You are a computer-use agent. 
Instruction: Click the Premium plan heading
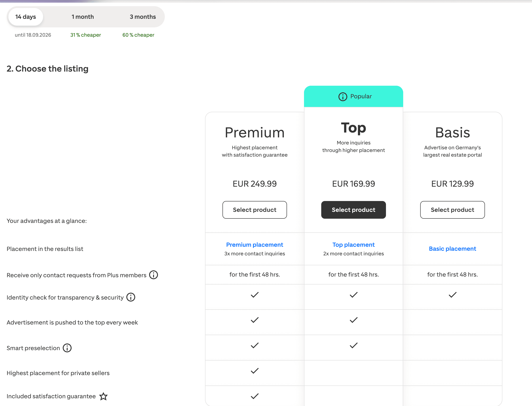[x=255, y=133]
